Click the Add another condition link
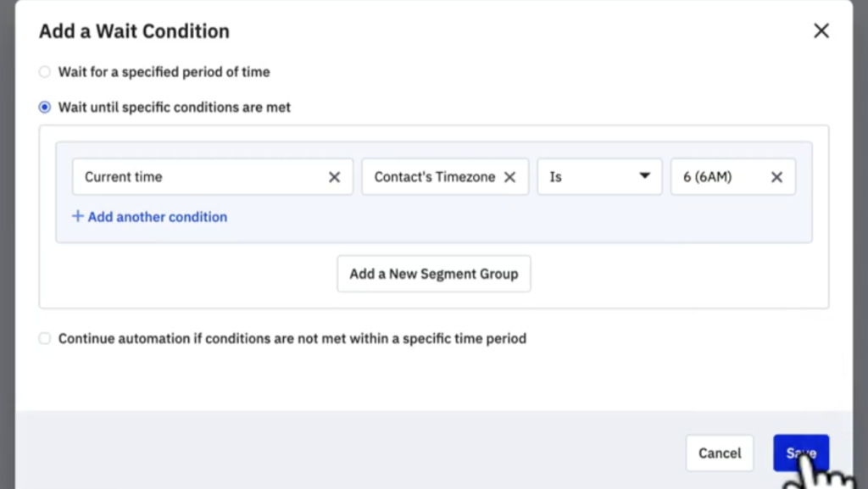The height and width of the screenshot is (489, 868). 157,217
